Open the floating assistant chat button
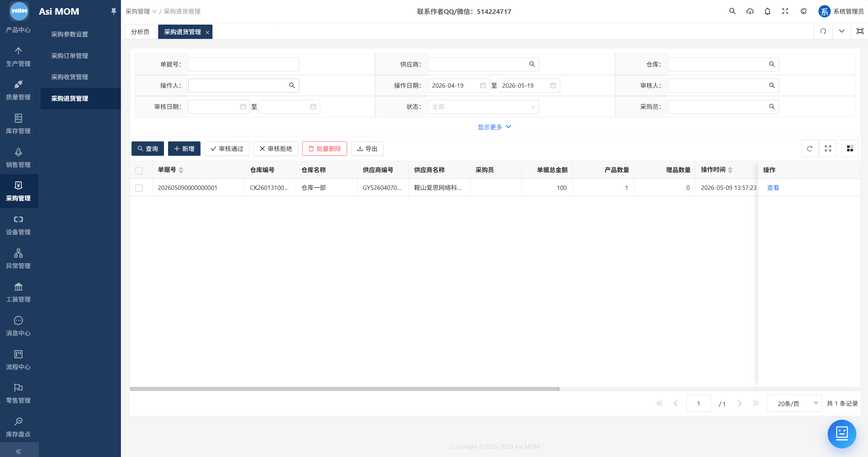Screen dimensions: 868x457 tap(842, 434)
